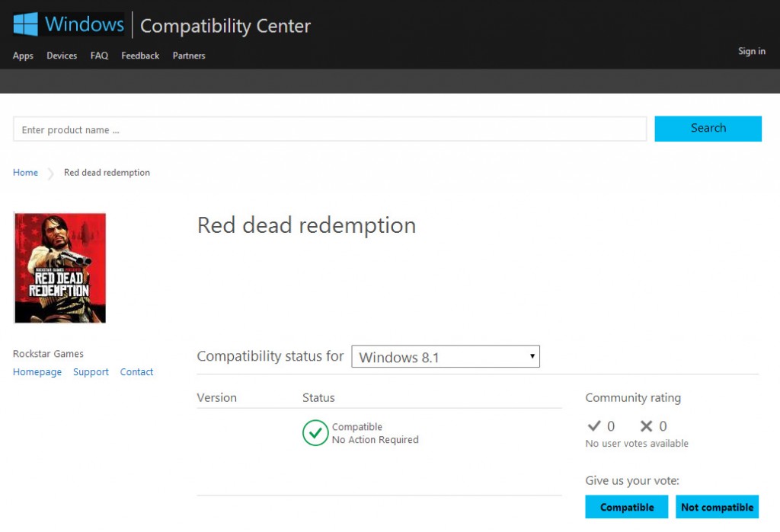This screenshot has height=532, width=780.
Task: Click the Version column header
Action: [216, 398]
